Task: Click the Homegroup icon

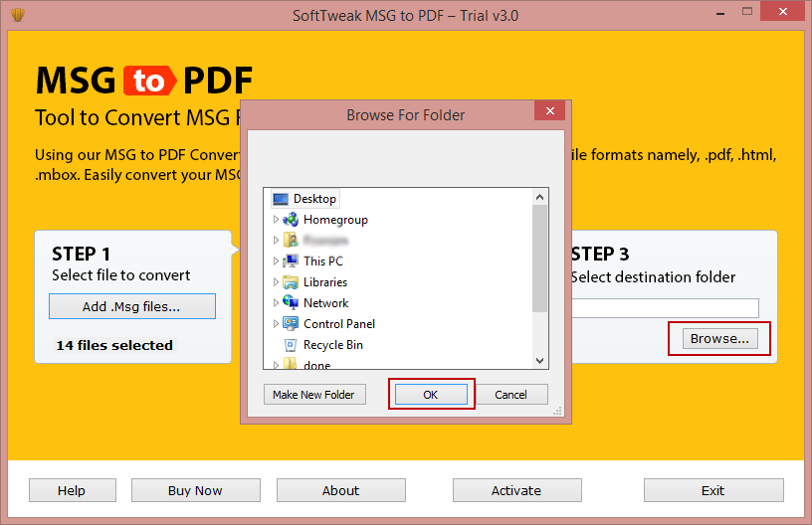Action: 291,220
